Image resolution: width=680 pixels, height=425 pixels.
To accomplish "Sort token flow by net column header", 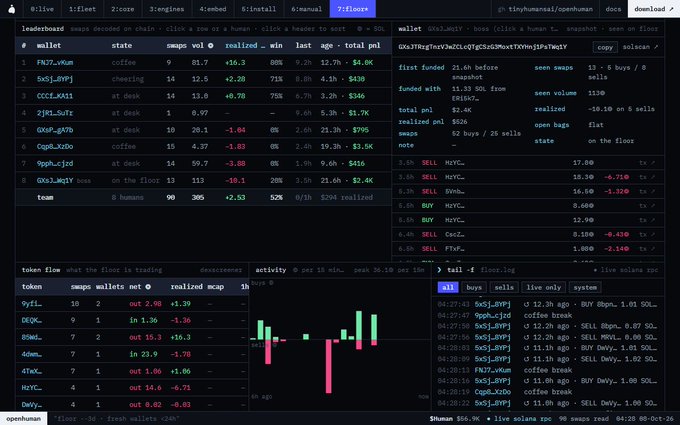I will click(x=140, y=287).
